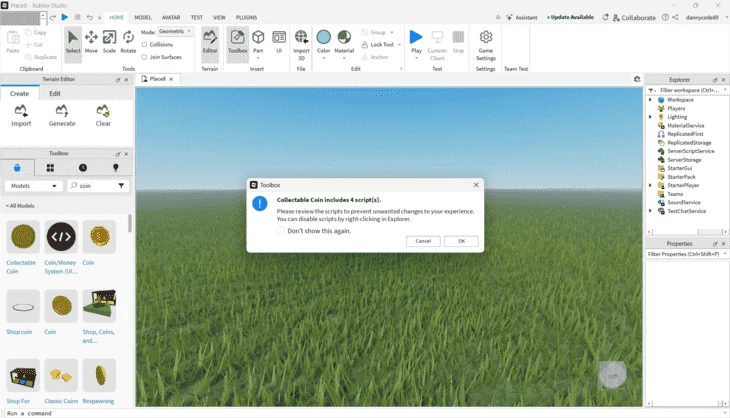730x418 pixels.
Task: Toggle the Collisions checkbox
Action: coord(144,45)
